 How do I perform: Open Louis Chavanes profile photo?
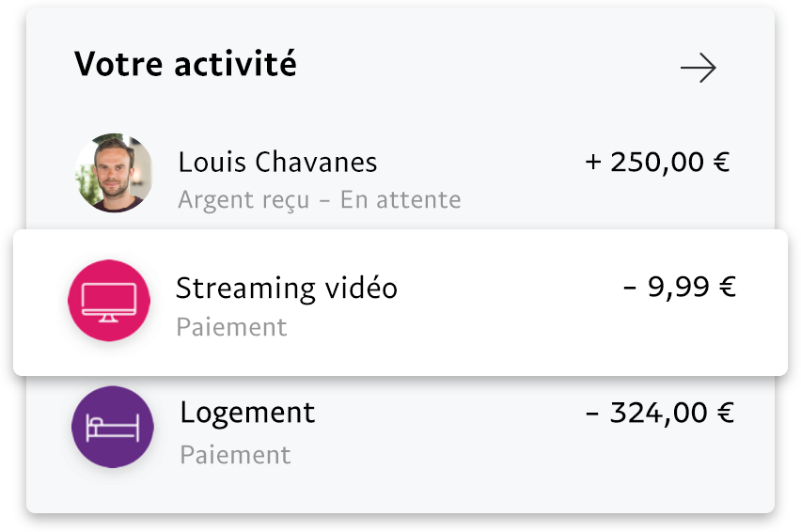(x=114, y=173)
